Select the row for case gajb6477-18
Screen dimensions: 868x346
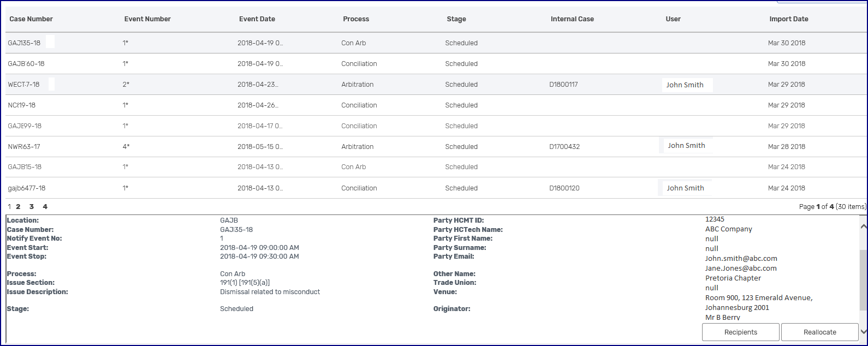(x=26, y=188)
